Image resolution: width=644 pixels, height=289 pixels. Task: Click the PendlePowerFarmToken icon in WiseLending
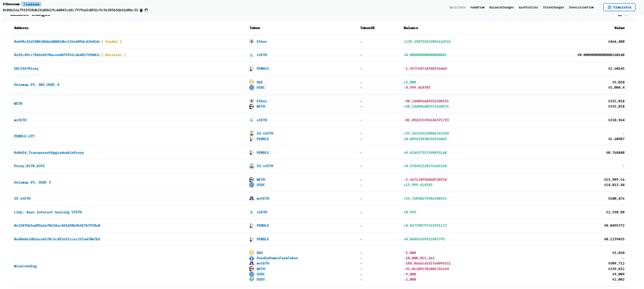(252, 258)
